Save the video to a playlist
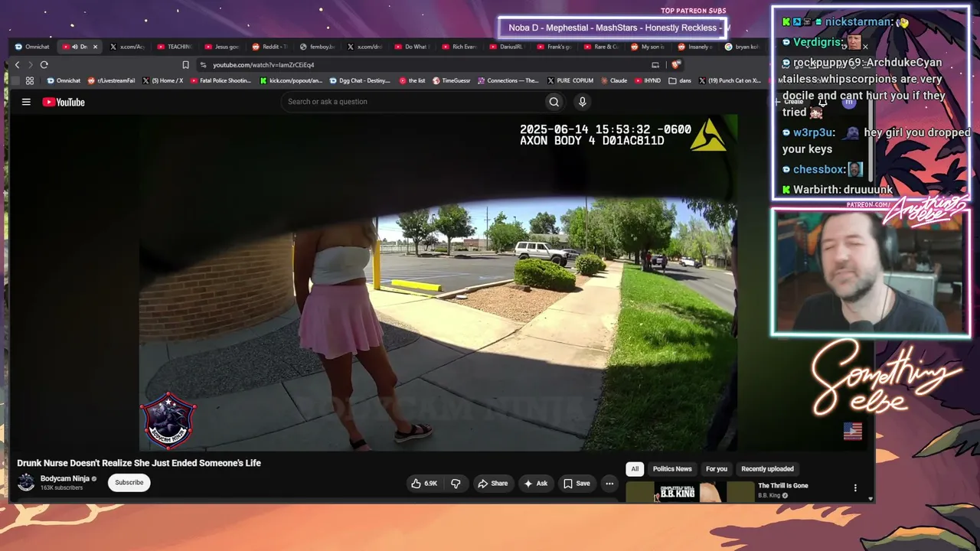 coord(577,484)
